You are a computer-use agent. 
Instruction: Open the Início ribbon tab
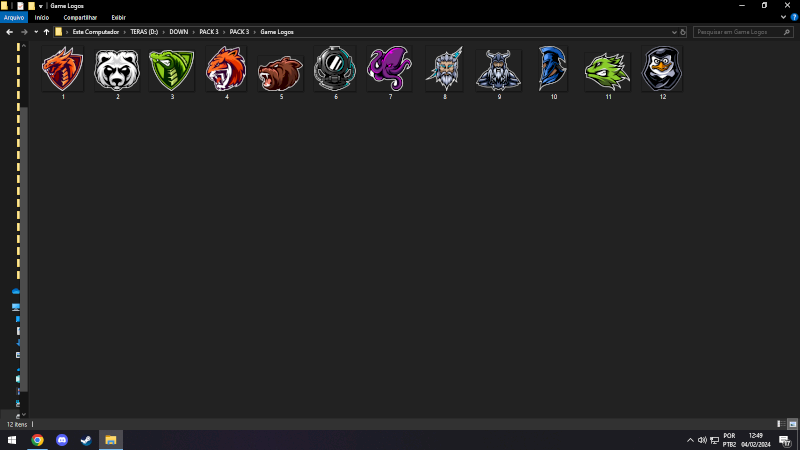click(x=42, y=17)
